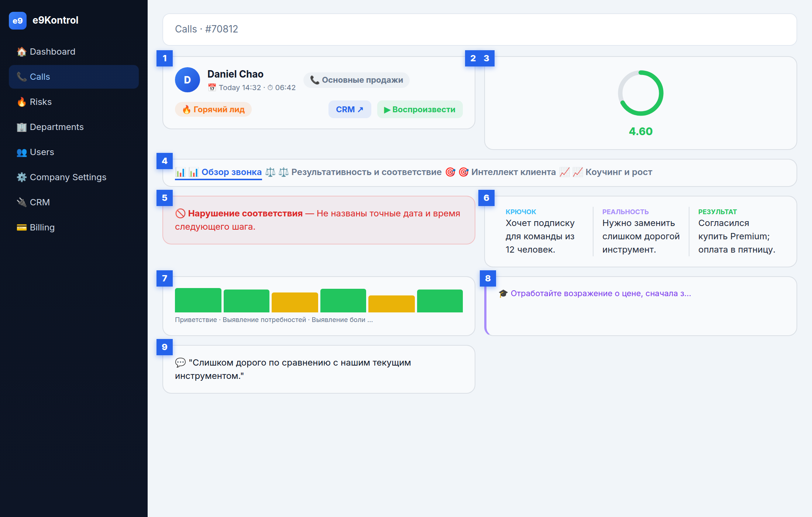Click the card icon beside Billing
Image resolution: width=812 pixels, height=517 pixels.
[x=22, y=227]
